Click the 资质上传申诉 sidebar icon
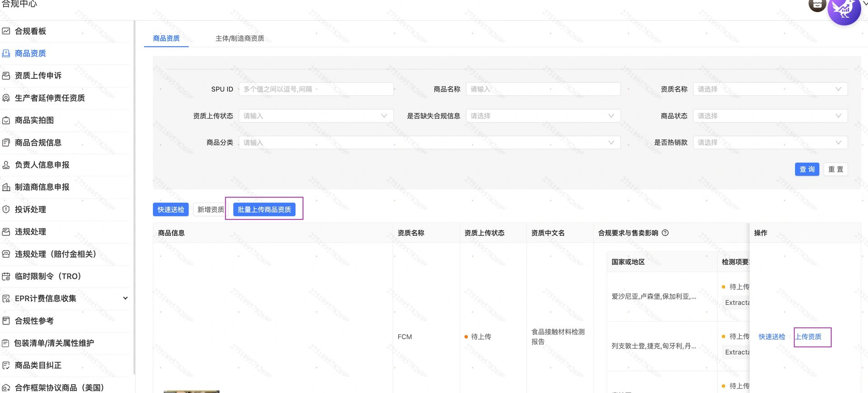Image resolution: width=868 pixels, height=393 pixels. click(6, 76)
